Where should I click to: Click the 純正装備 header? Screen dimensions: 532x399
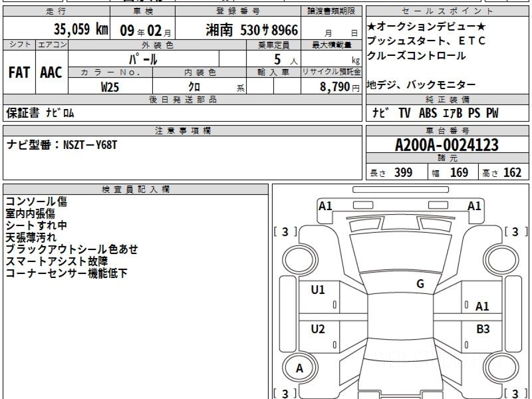coord(448,100)
